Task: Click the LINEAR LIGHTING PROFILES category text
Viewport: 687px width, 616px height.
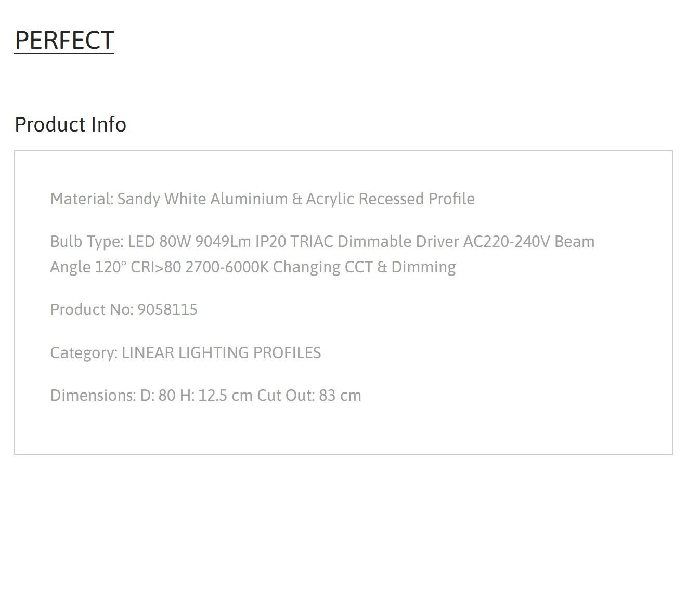Action: (x=221, y=352)
